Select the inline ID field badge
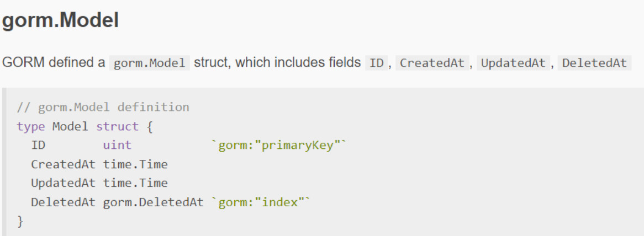The image size is (644, 236). (x=376, y=63)
